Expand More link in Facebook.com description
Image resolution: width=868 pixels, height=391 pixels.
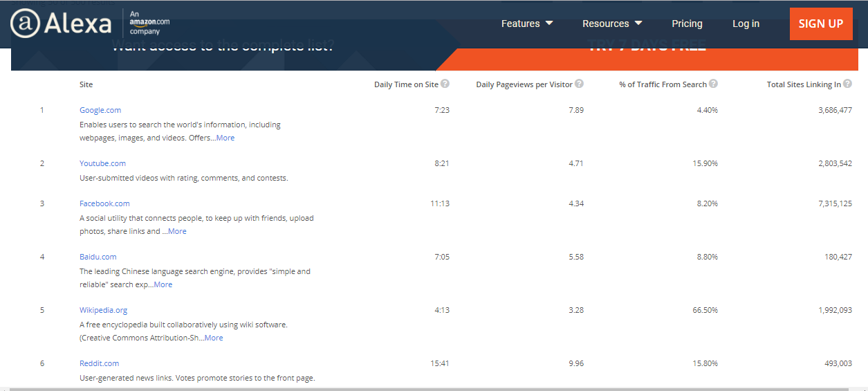177,231
